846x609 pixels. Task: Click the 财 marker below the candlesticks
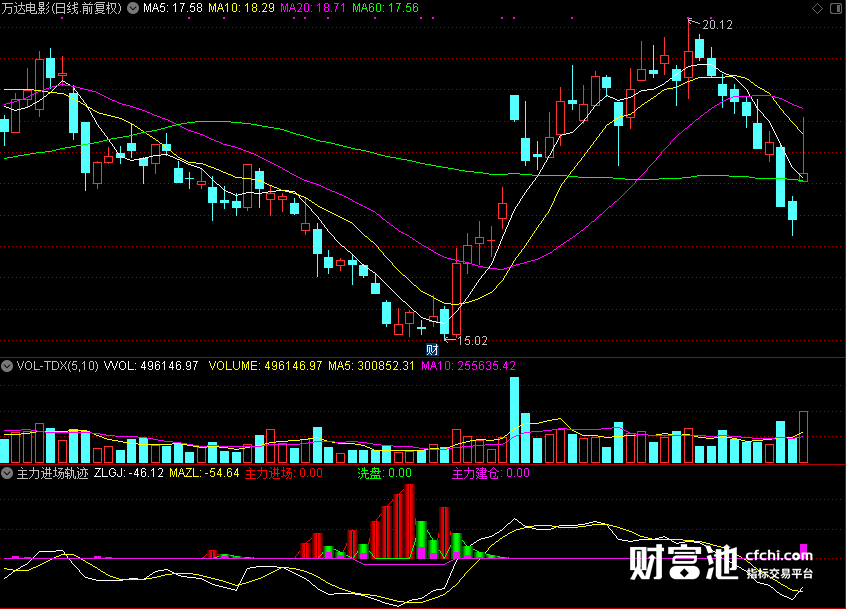pyautogui.click(x=432, y=350)
